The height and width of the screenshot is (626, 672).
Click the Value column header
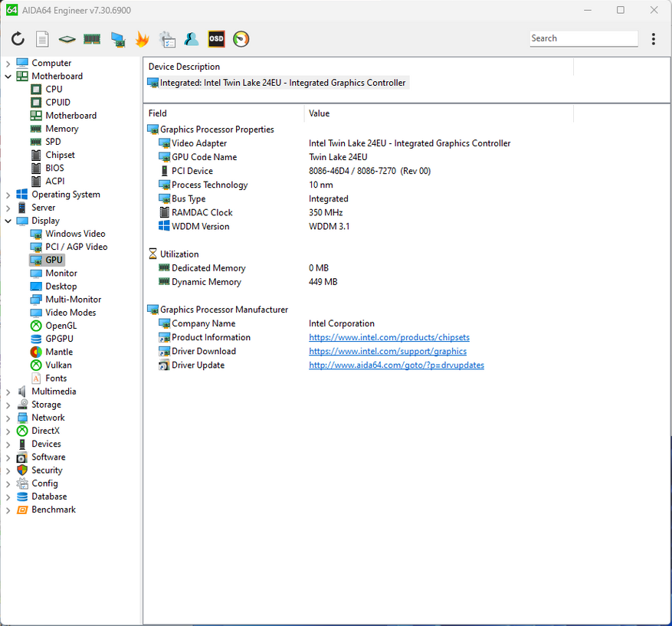coord(320,113)
